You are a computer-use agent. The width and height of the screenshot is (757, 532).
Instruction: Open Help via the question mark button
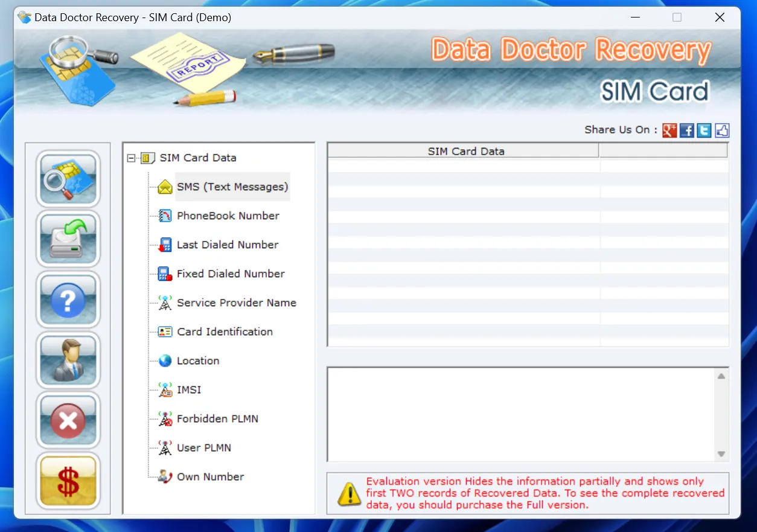click(68, 300)
